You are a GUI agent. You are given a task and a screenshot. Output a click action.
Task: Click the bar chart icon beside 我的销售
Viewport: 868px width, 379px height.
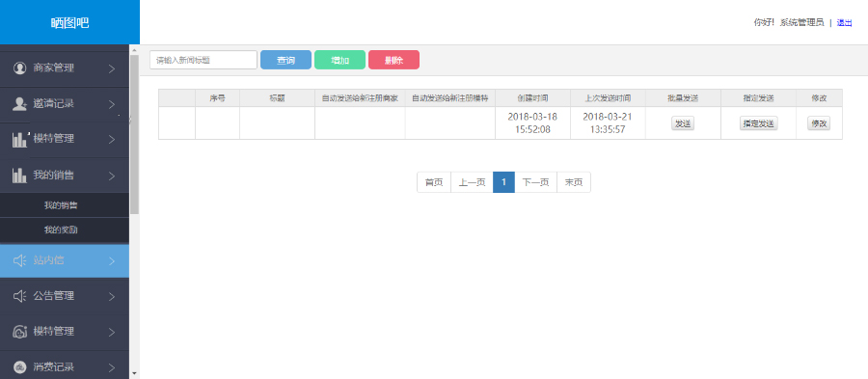coord(19,176)
